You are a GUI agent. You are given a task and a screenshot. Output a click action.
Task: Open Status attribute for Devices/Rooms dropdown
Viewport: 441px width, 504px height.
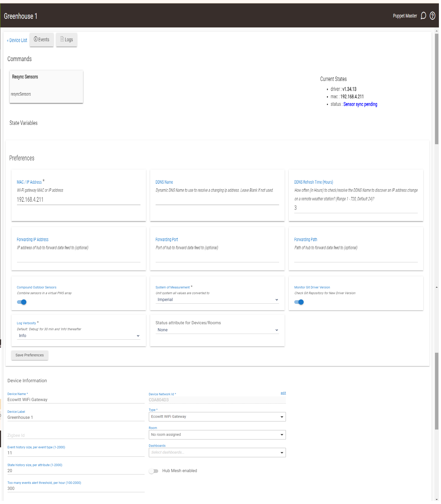click(217, 330)
